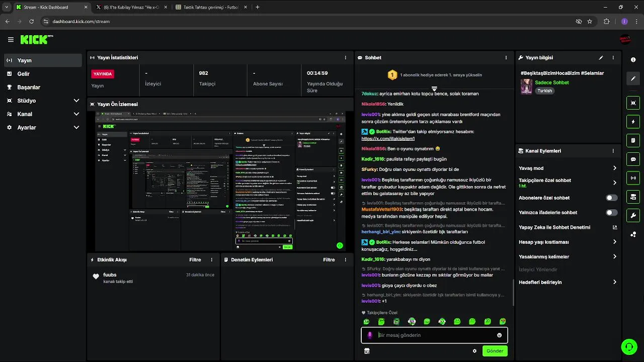Open the Chrome tab search dropdown arrow
Viewport: 644px width, 362px height.
click(x=6, y=7)
